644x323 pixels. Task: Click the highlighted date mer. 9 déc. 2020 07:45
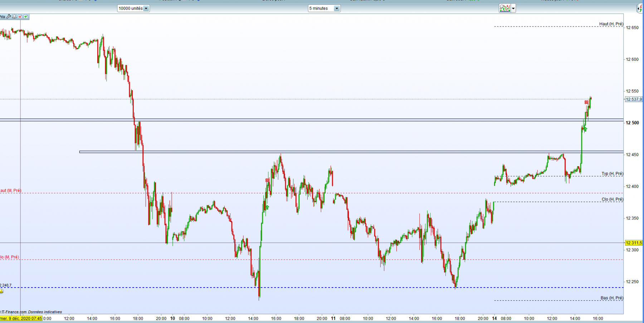pos(21,318)
